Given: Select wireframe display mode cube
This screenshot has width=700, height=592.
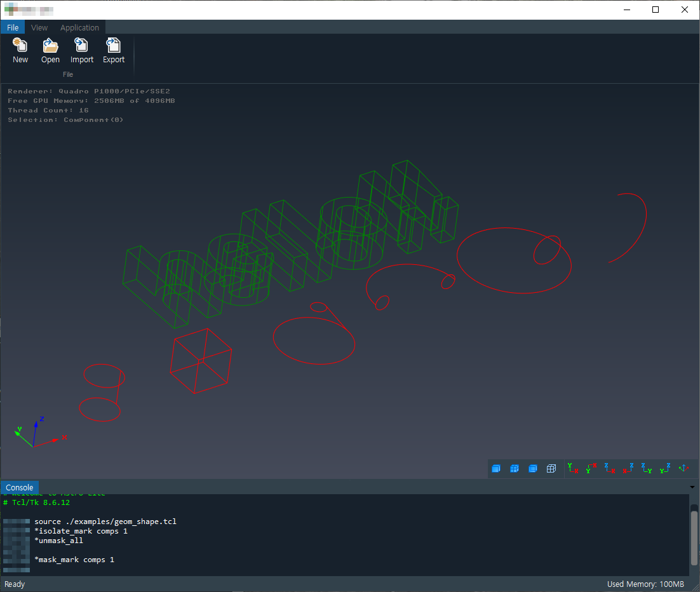Looking at the screenshot, I should (x=551, y=468).
